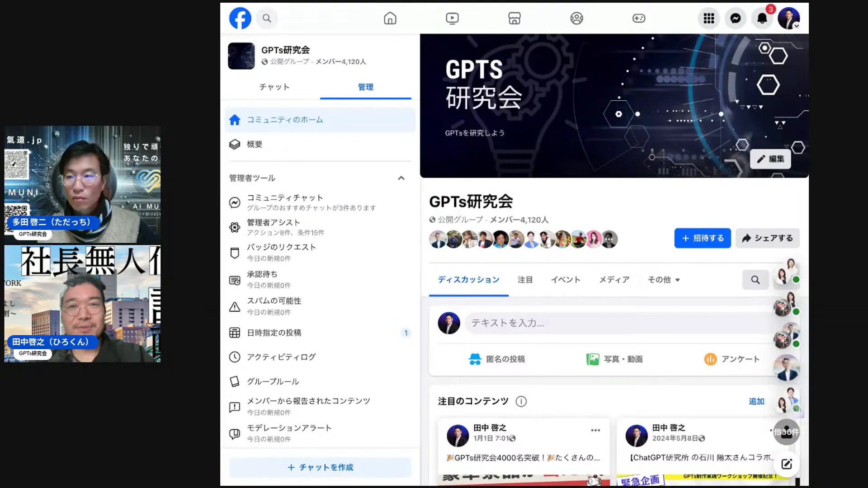This screenshot has width=868, height=488.
Task: Select the メディア tab
Action: pos(614,280)
